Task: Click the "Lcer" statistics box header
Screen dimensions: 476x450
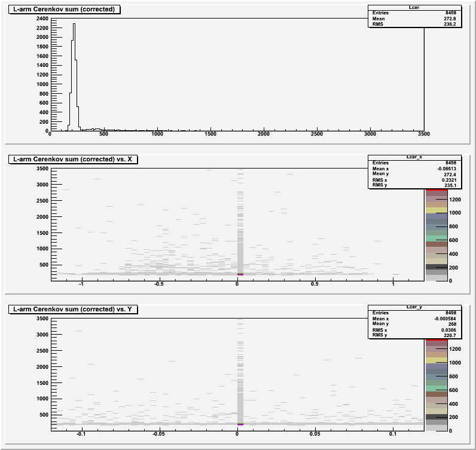Action: coord(414,7)
